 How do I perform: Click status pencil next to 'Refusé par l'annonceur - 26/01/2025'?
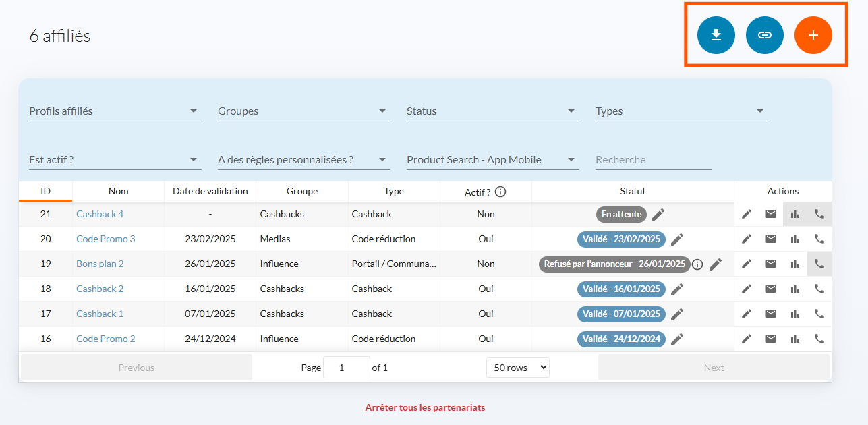point(716,264)
